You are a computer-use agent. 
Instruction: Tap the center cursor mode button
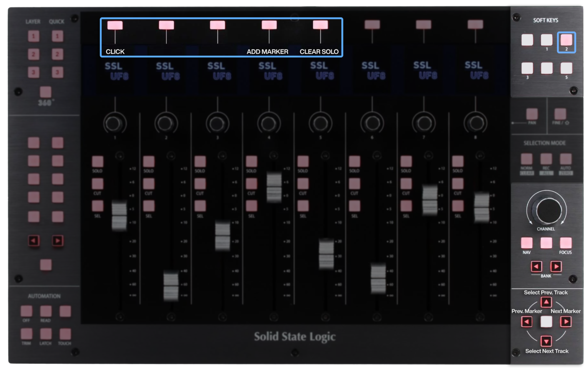pos(546,321)
